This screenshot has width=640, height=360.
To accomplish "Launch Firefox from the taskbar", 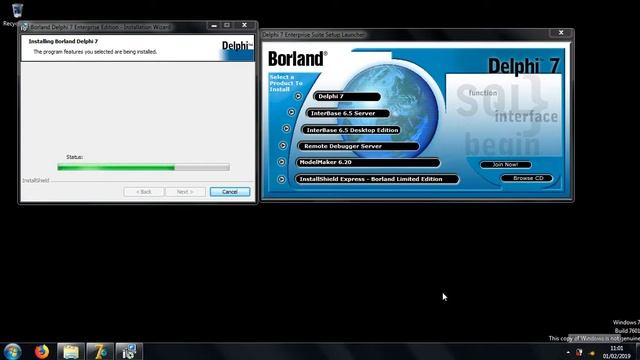I will (42, 351).
